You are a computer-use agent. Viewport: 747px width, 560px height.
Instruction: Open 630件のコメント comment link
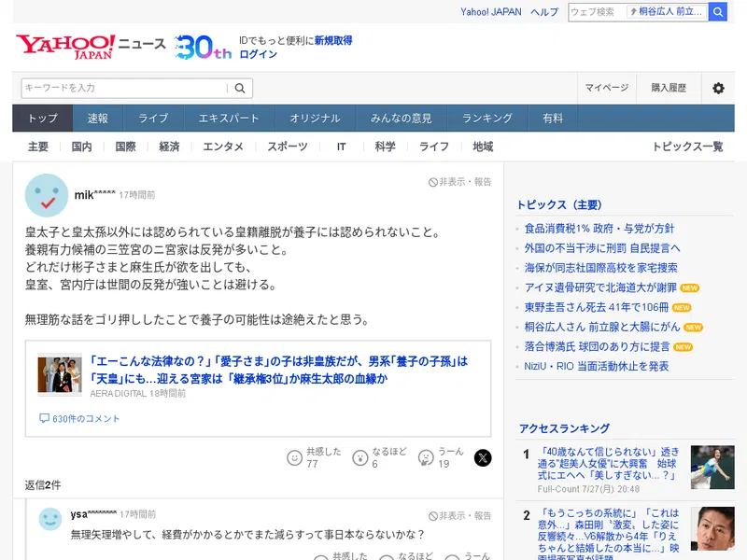79,418
